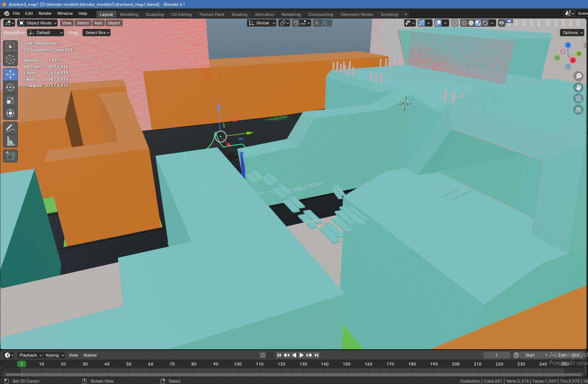Choose the Measure tool
588x384 pixels.
[10, 141]
